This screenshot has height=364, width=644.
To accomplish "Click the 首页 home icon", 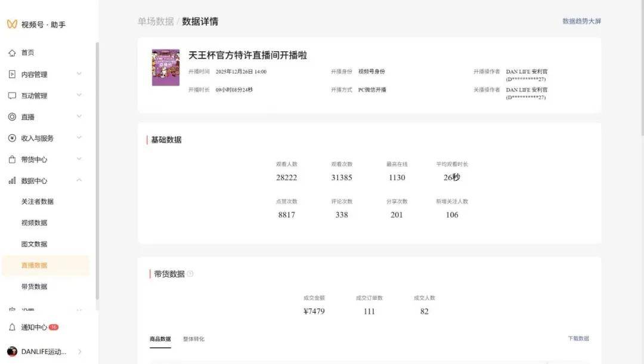I will pos(12,53).
